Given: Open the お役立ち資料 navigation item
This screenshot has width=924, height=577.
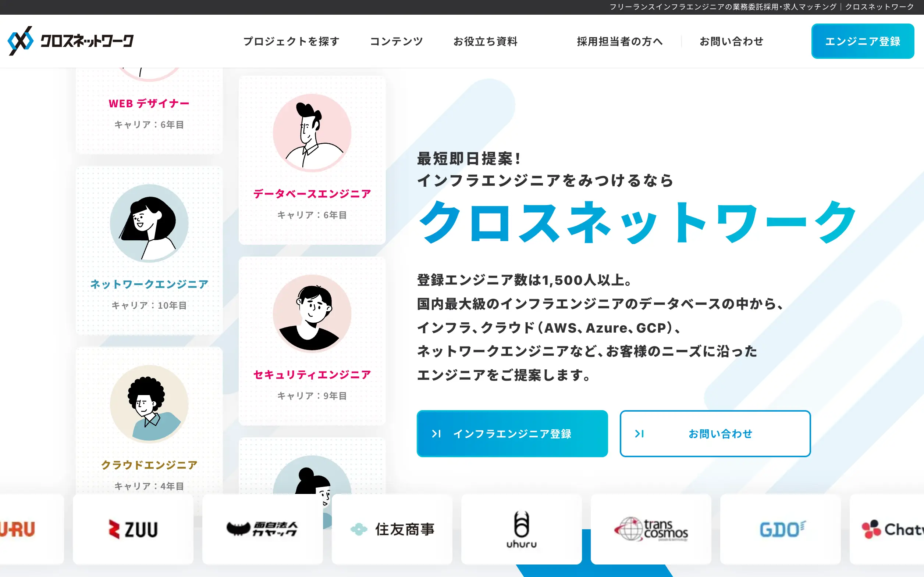Looking at the screenshot, I should click(x=485, y=41).
